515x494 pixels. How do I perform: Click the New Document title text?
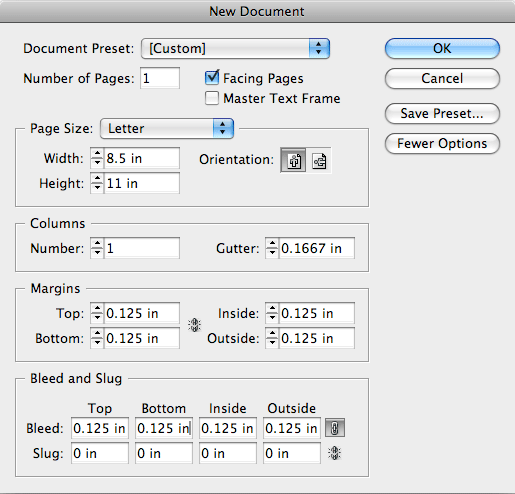257,11
